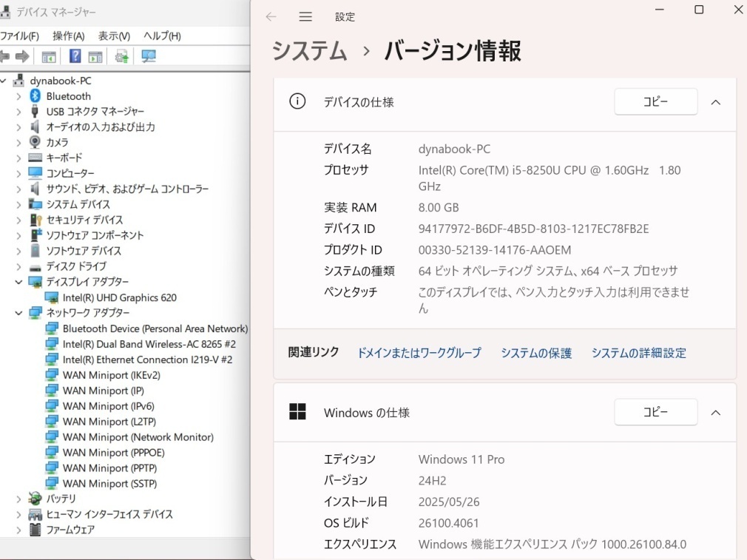
Task: Click the ドメインまたはワークグループ link
Action: 419,353
